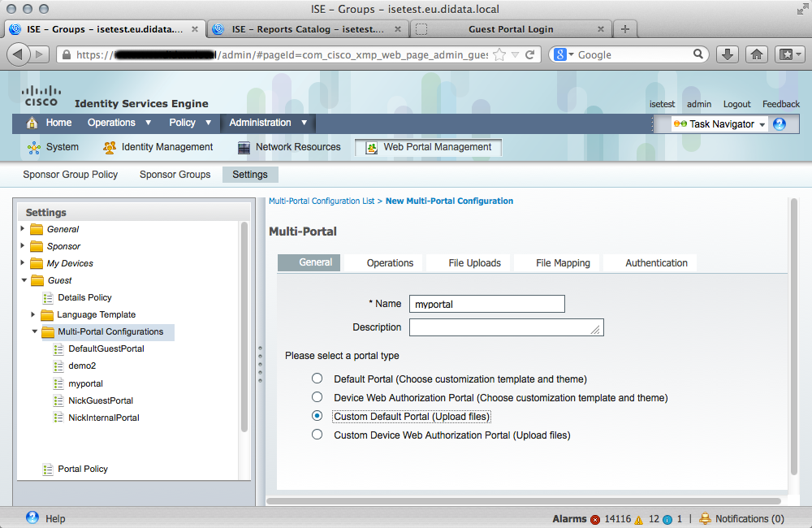Open the browser downloads arrow icon
Viewport: 812px width, 528px height.
[727, 54]
